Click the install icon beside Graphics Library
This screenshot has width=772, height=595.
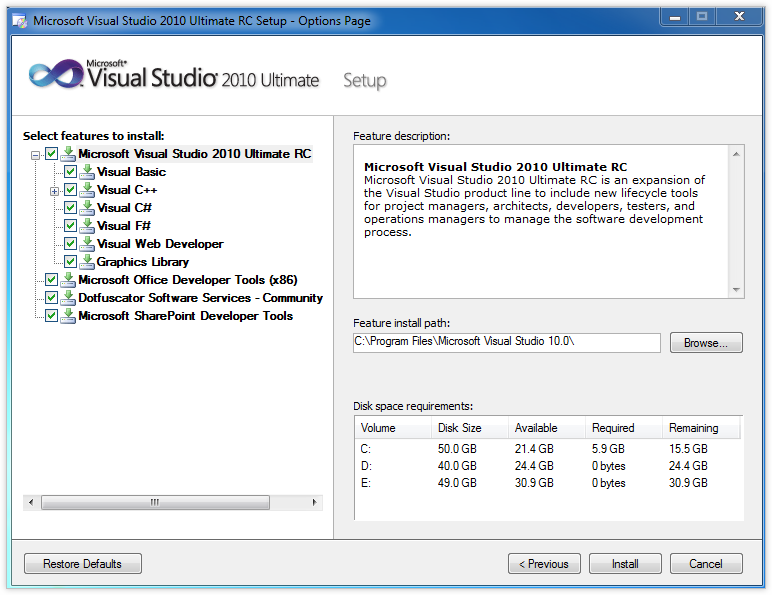[87, 262]
